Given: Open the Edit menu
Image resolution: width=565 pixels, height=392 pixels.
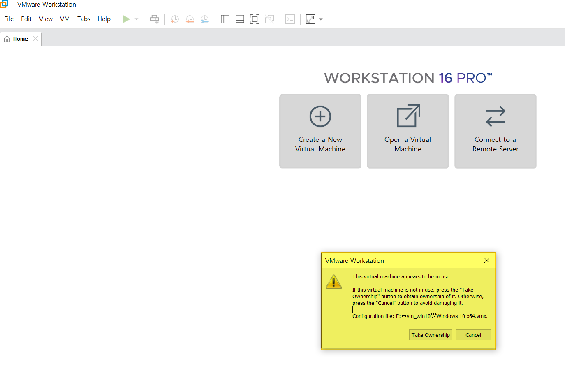Looking at the screenshot, I should [x=26, y=19].
